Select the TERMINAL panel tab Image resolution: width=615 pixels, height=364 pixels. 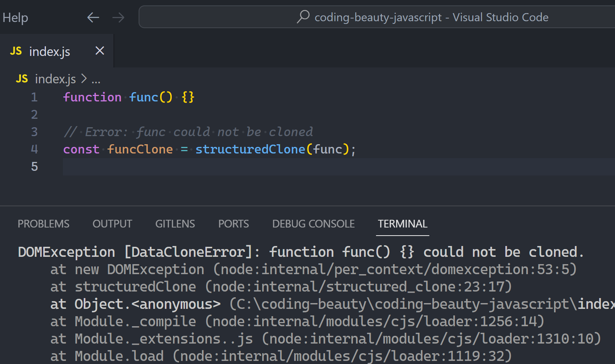pyautogui.click(x=403, y=224)
